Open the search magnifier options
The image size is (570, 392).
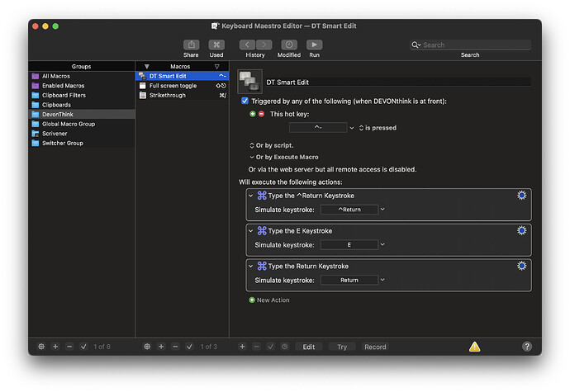click(x=416, y=45)
